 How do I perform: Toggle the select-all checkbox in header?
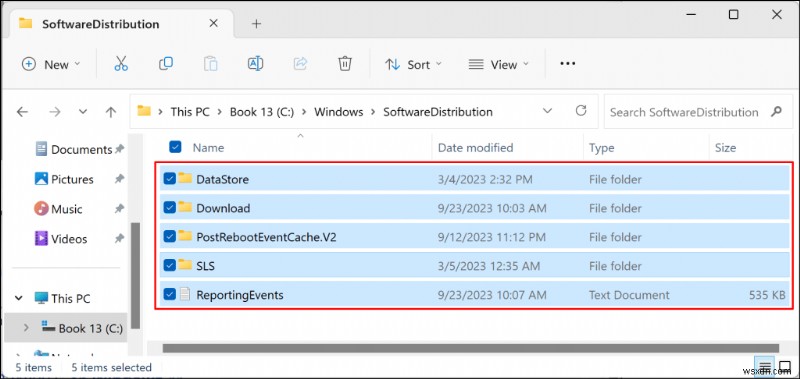coord(175,147)
